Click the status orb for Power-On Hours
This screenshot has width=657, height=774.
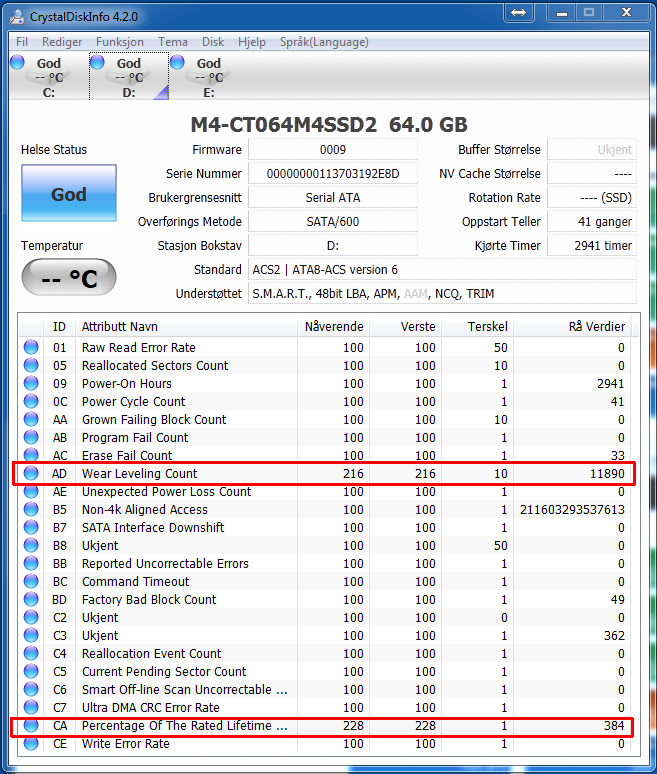pos(31,383)
